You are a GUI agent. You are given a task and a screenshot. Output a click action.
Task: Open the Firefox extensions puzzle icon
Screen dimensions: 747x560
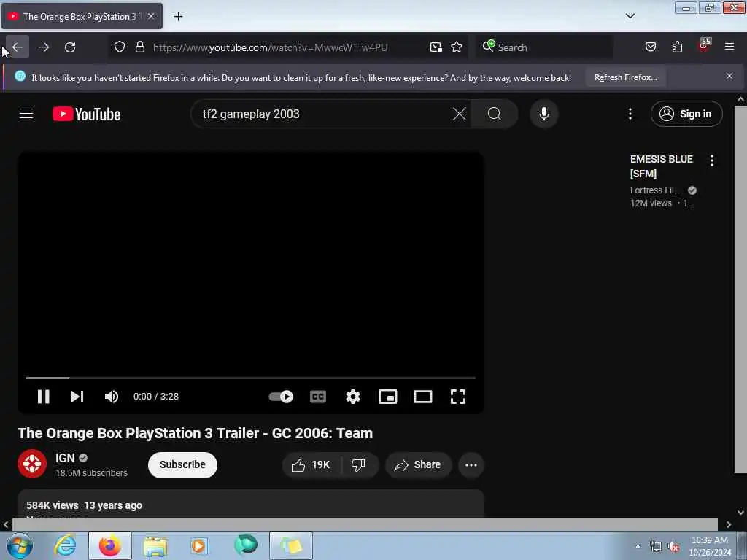(677, 47)
